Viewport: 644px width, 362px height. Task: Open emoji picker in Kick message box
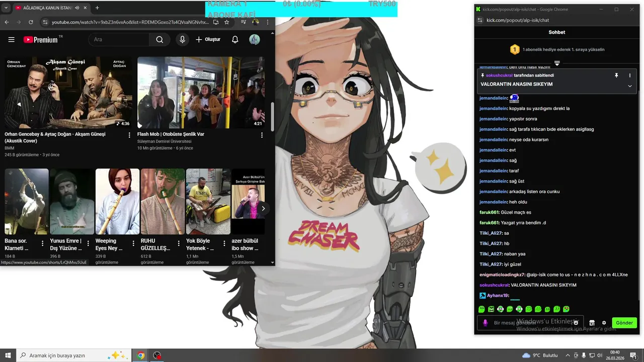click(576, 323)
